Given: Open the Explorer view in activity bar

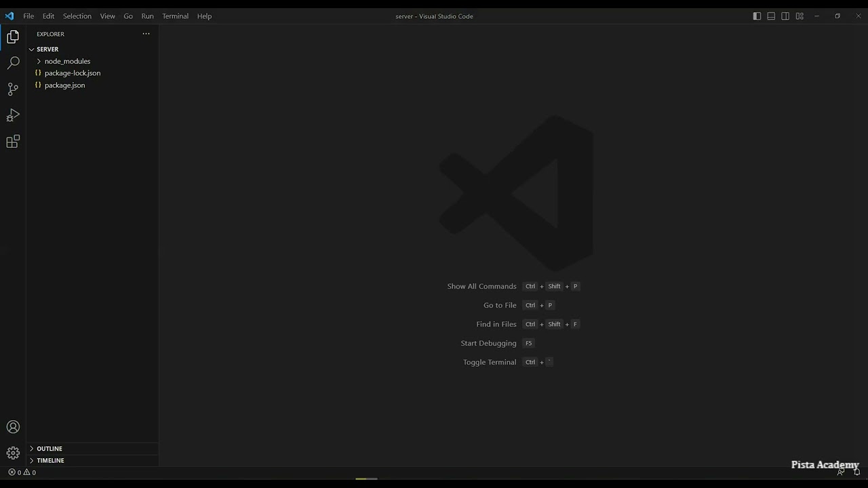Looking at the screenshot, I should tap(13, 37).
